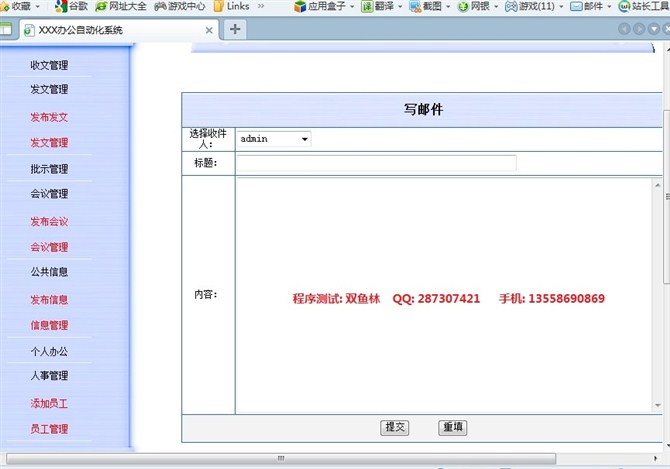Click inside the 内容 content text area
Viewport: 670px width, 469px height.
[x=444, y=296]
